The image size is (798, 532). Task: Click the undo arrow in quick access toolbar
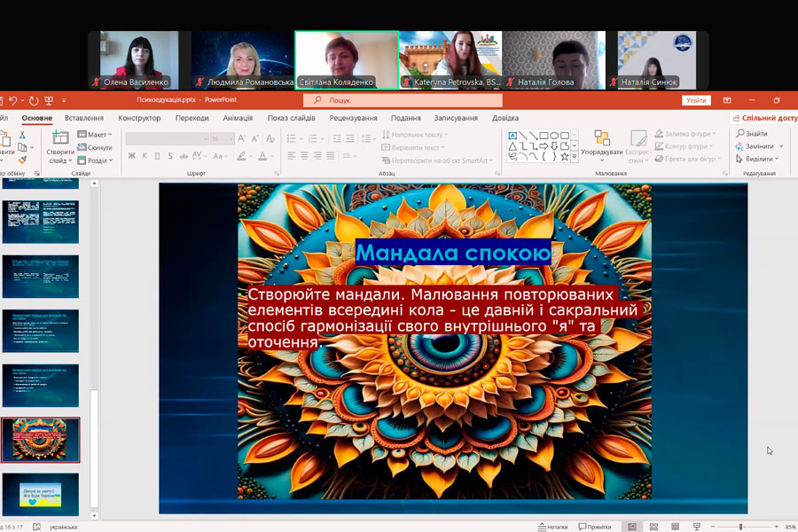coord(14,101)
